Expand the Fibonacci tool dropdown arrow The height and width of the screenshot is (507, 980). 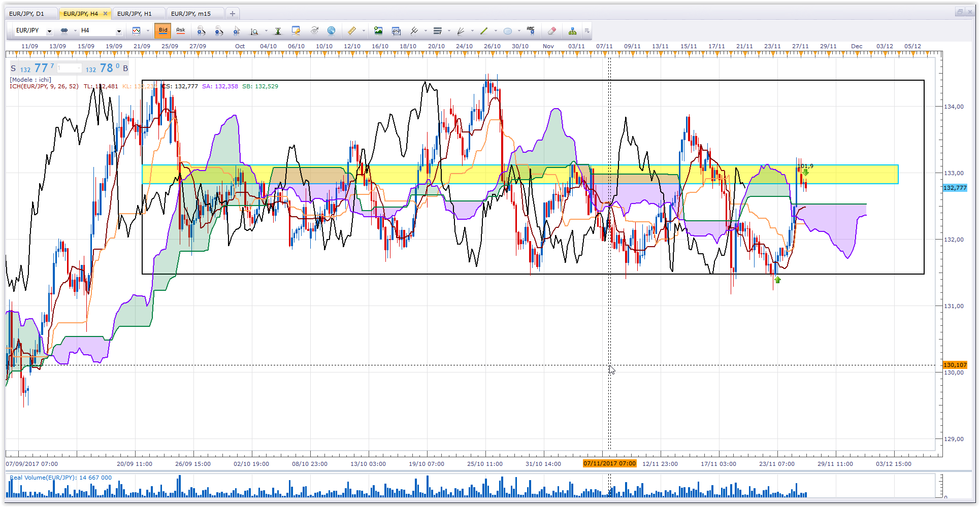[449, 31]
